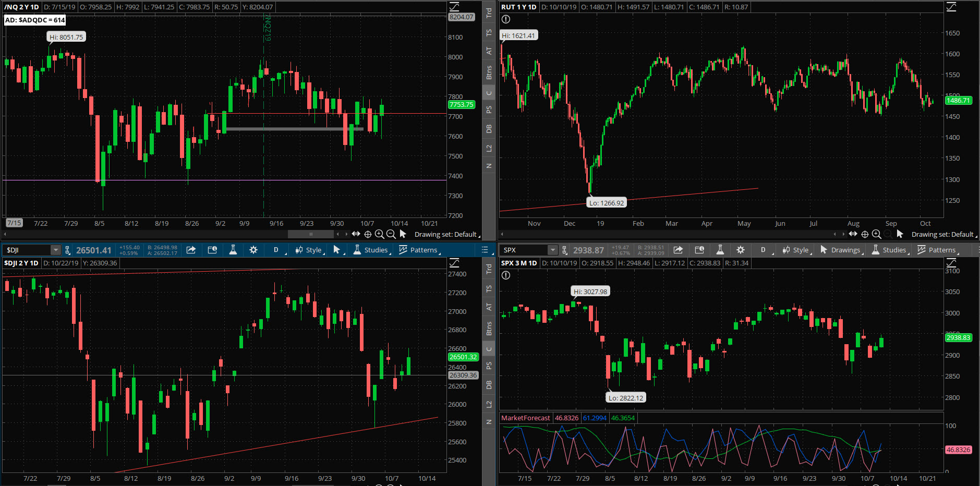Click the Hi: 8051.75 price bubble
Image resolution: width=980 pixels, height=486 pixels.
point(66,37)
